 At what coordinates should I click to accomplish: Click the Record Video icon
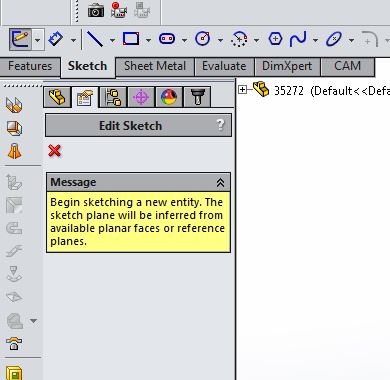[119, 10]
